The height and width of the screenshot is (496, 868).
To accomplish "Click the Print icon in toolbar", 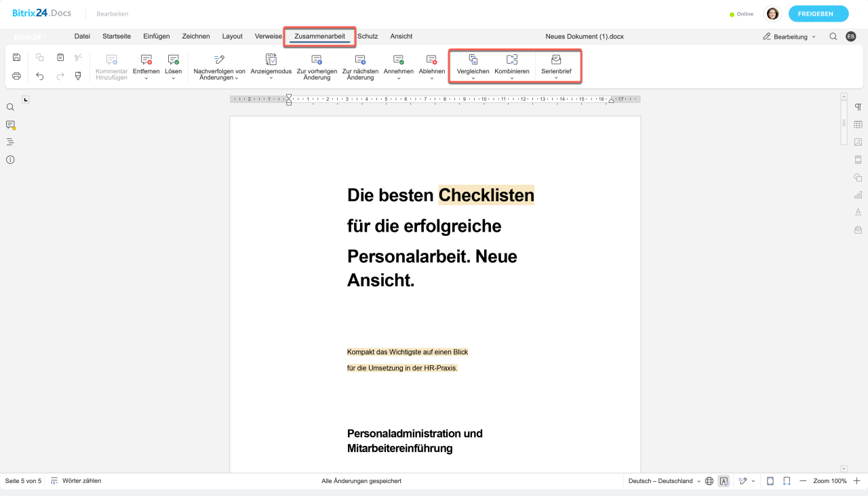I will [x=17, y=76].
